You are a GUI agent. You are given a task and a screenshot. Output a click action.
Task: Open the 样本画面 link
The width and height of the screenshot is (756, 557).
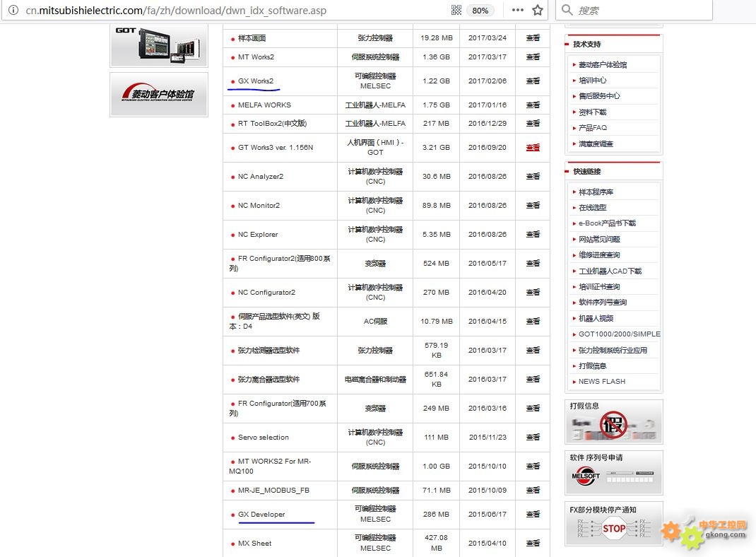coord(252,38)
